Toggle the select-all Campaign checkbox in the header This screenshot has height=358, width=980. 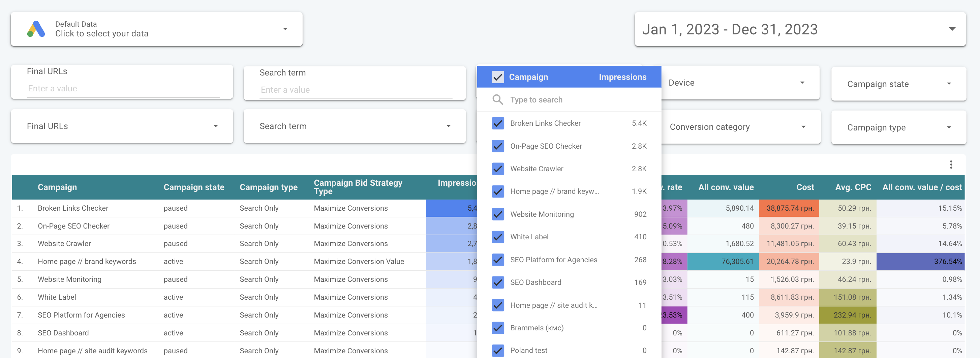pyautogui.click(x=498, y=77)
